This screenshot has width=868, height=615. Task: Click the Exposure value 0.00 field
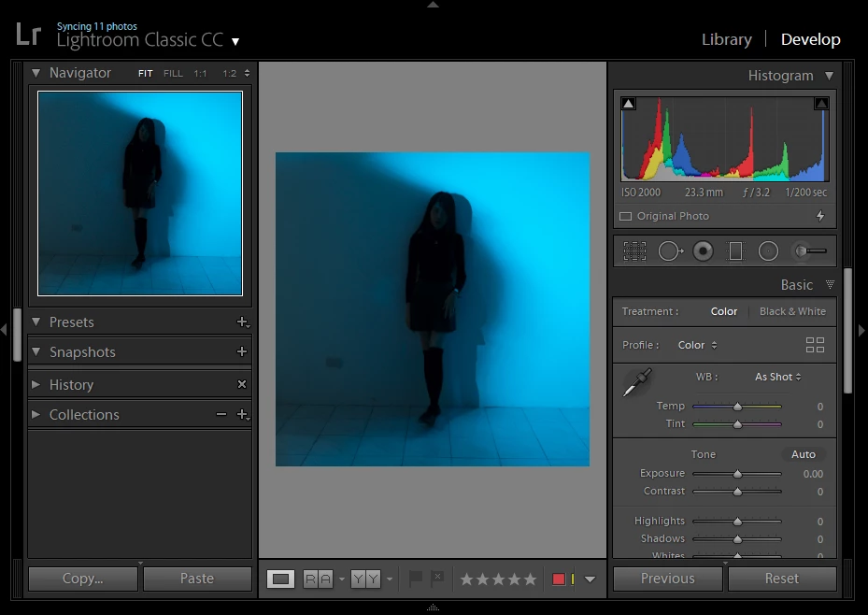[813, 474]
